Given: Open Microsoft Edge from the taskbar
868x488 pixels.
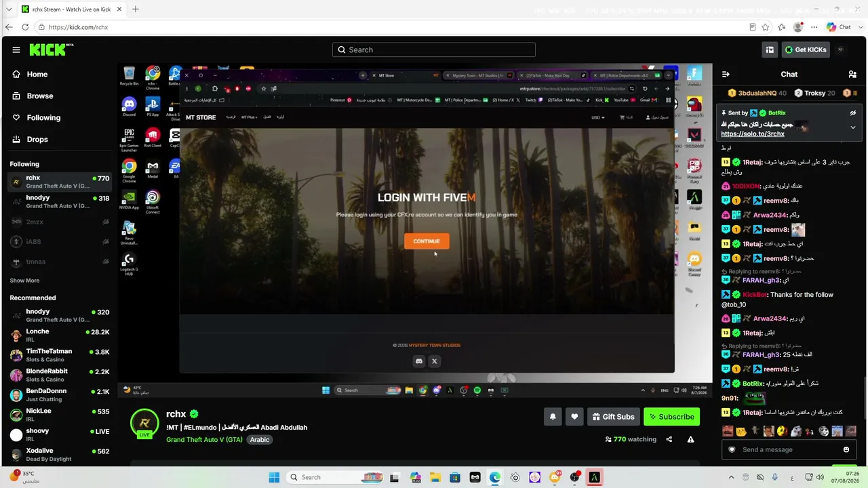Looking at the screenshot, I should pos(495,477).
